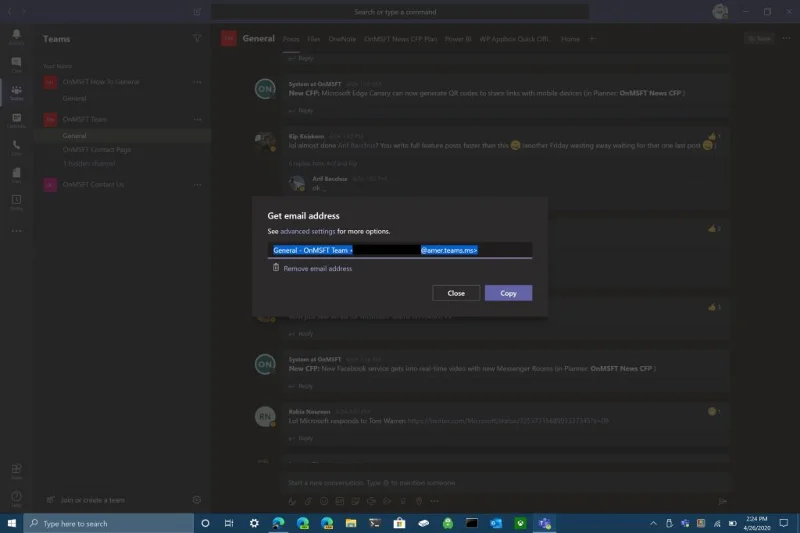Screen dimensions: 800x533
Task: Click Windows taskbar search box
Action: tap(109, 523)
